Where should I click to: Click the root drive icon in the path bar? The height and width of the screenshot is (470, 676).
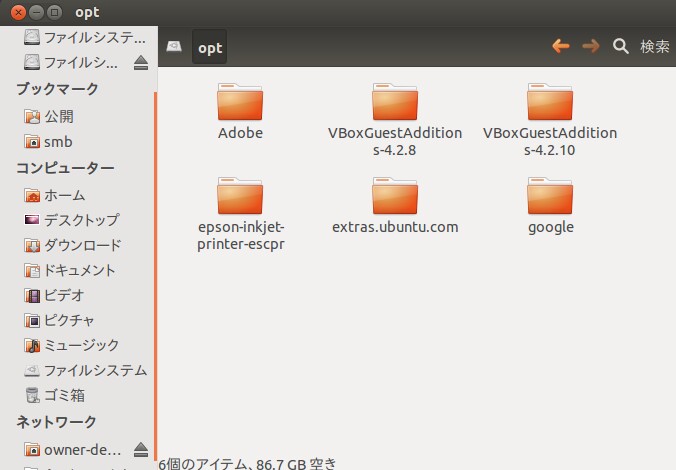174,46
